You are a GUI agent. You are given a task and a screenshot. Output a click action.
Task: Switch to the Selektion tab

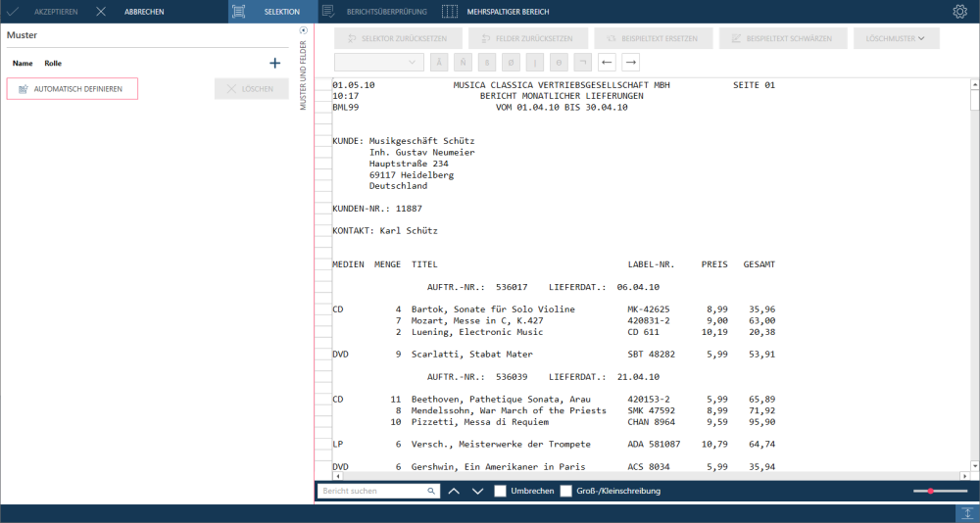273,11
